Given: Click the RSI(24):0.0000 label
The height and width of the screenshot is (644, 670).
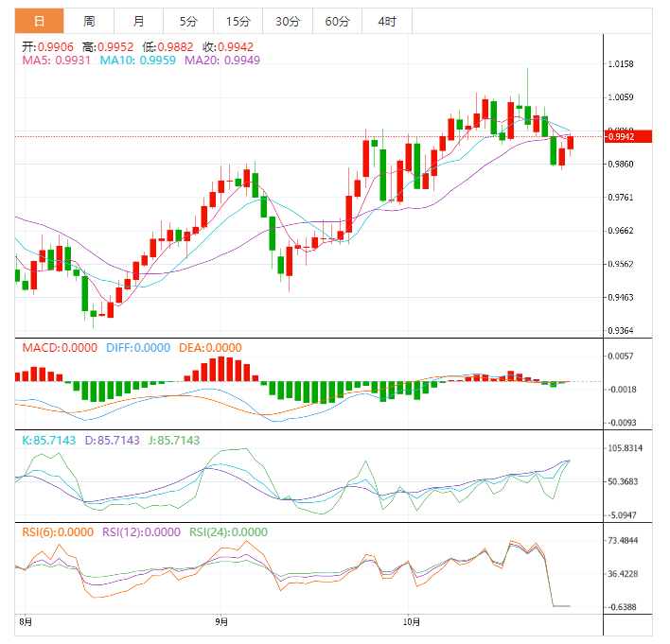Looking at the screenshot, I should [x=228, y=532].
